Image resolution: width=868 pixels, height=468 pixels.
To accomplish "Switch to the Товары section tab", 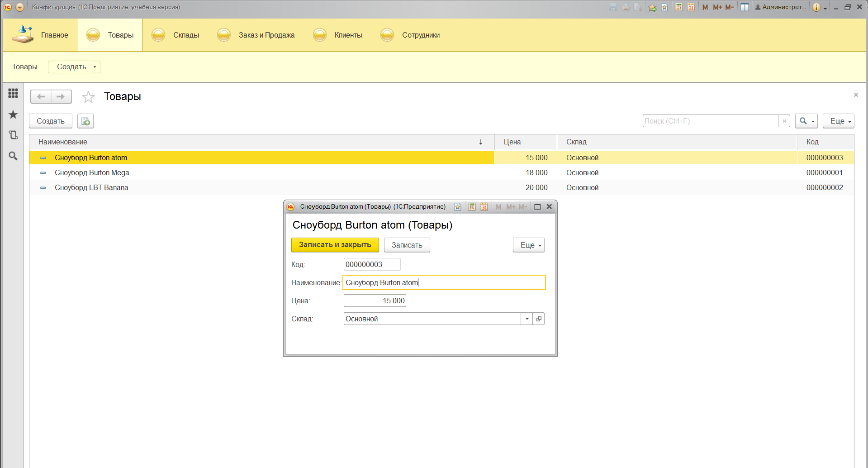I will pos(110,35).
